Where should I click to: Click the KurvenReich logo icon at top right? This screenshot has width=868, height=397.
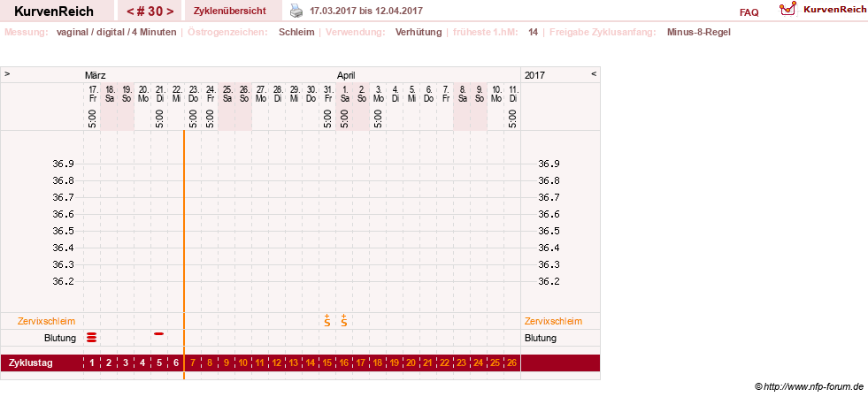pyautogui.click(x=787, y=9)
